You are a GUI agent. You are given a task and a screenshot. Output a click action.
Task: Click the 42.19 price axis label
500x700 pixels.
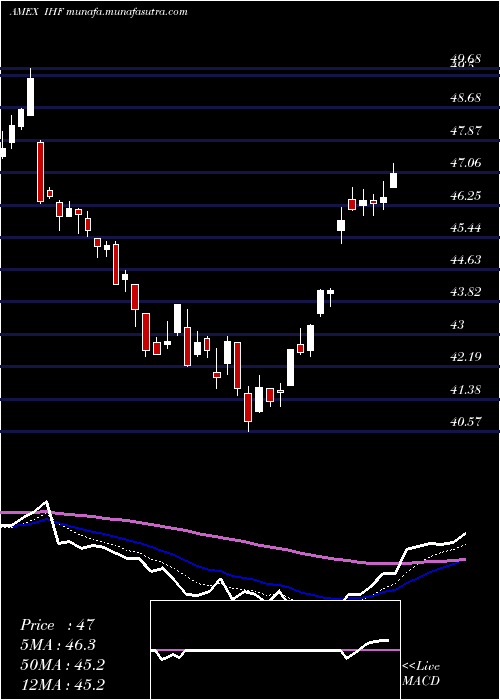click(x=466, y=357)
